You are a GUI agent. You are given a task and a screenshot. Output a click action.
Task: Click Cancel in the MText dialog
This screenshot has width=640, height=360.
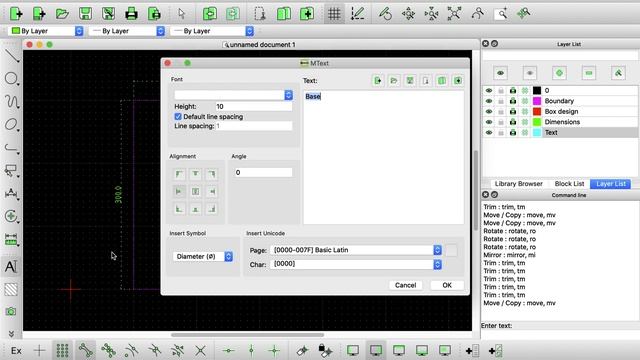tap(405, 285)
